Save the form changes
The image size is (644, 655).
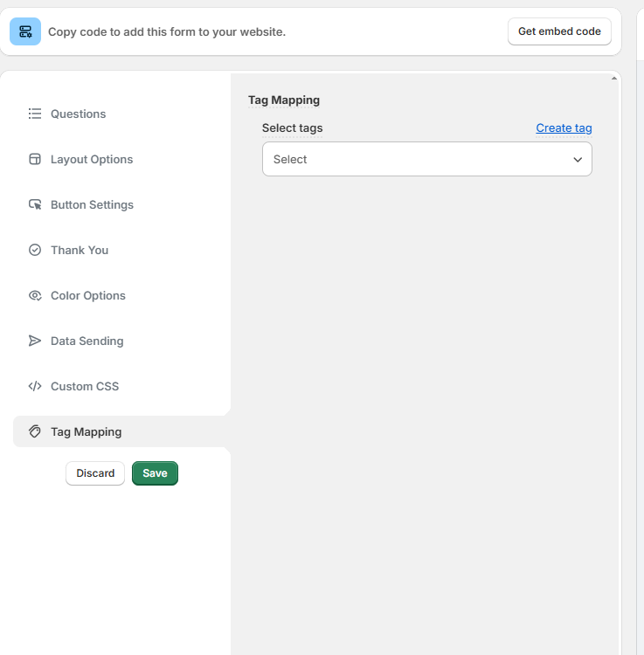point(155,473)
